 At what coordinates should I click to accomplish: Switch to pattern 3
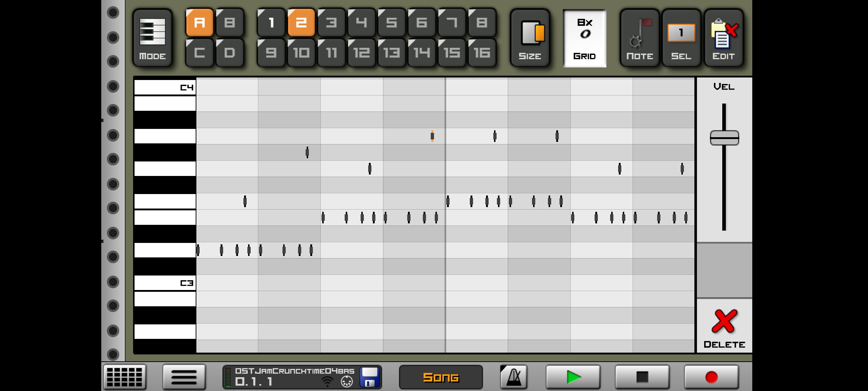tap(331, 23)
